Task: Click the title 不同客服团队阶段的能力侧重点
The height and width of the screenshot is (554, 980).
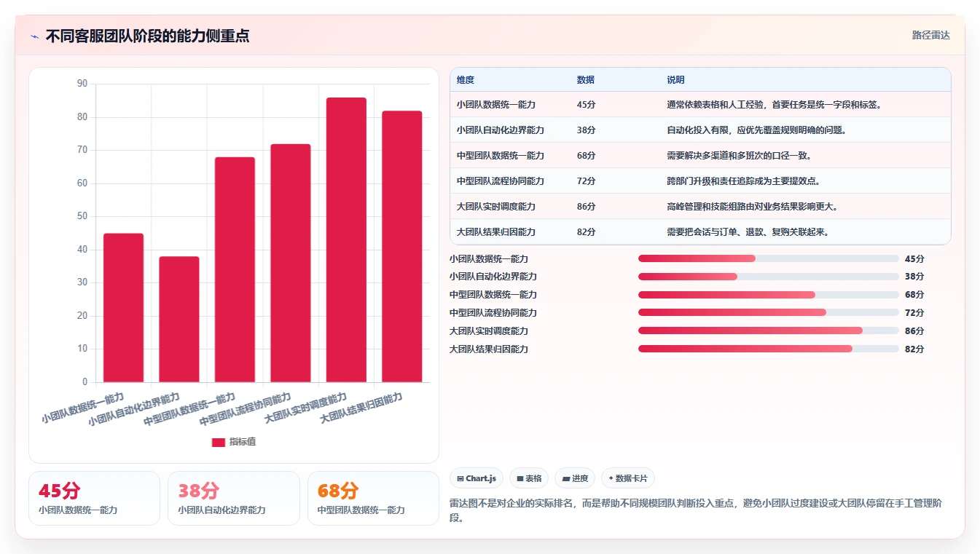Action: 147,36
